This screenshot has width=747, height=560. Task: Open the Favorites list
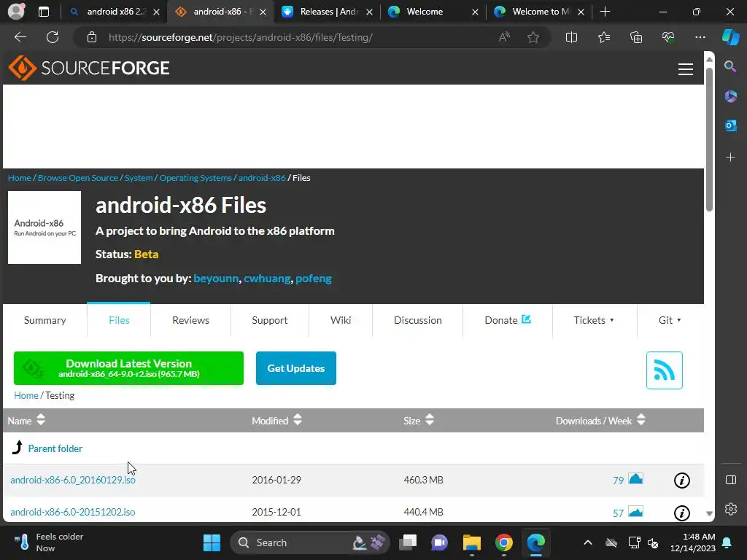603,37
